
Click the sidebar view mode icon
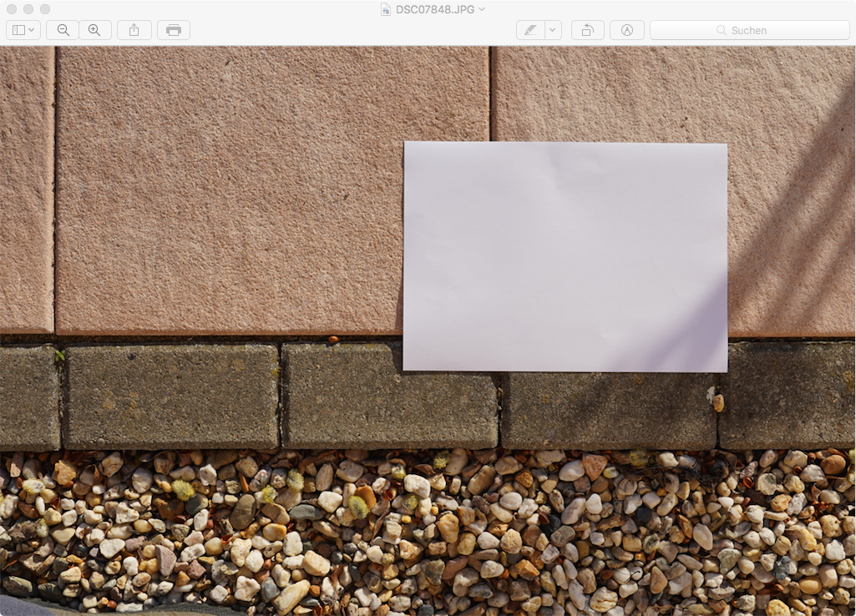tap(18, 30)
